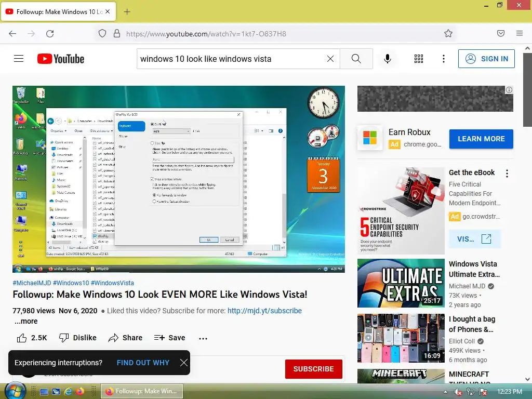Run the YouTube search
Viewport: 532px width, 399px height.
coord(356,59)
